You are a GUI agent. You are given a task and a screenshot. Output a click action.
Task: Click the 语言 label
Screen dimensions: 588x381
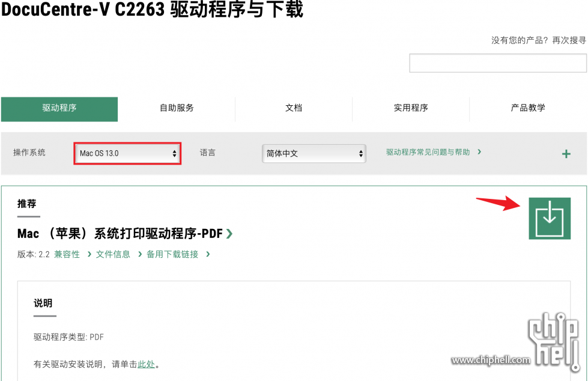coord(208,153)
